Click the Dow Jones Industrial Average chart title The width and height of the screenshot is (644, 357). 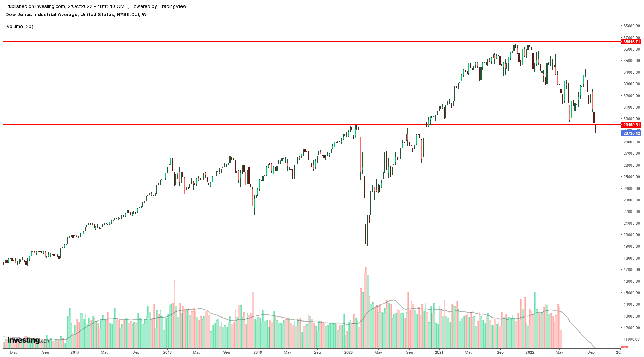[x=76, y=15]
